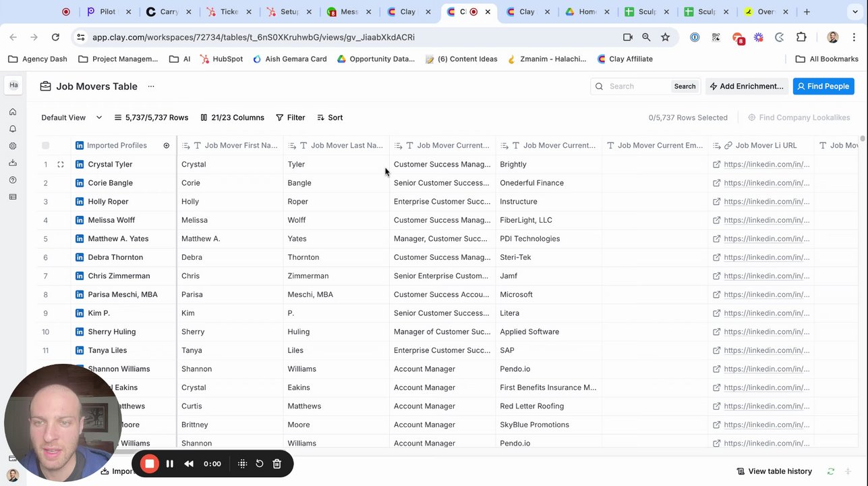
Task: Click View table history
Action: (774, 471)
